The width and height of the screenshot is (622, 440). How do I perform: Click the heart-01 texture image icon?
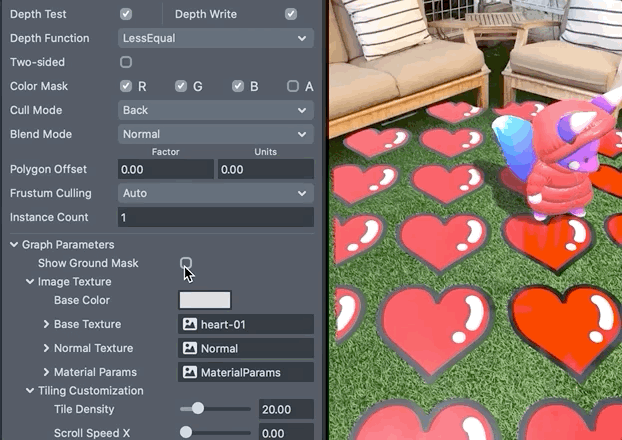point(190,325)
